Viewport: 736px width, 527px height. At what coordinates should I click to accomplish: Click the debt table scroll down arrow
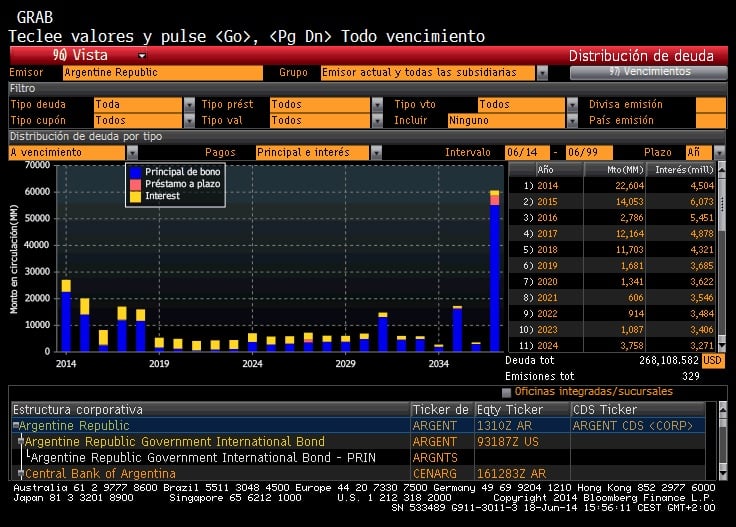[x=722, y=346]
